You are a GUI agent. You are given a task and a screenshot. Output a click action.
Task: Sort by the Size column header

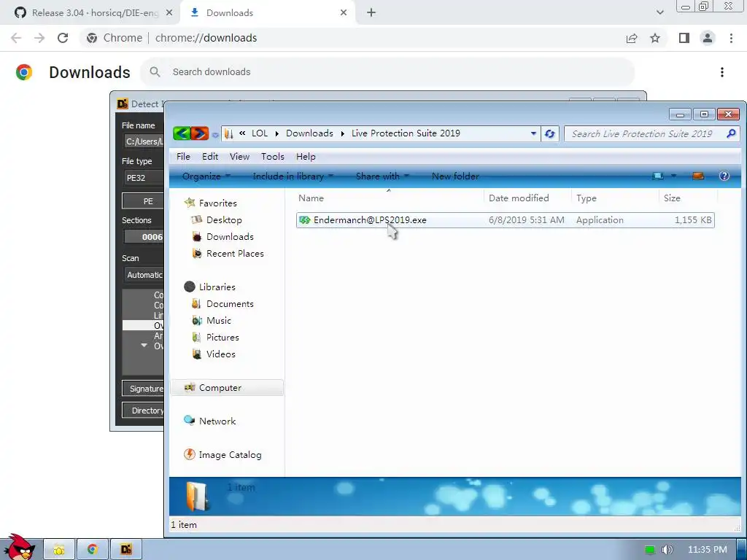688,198
